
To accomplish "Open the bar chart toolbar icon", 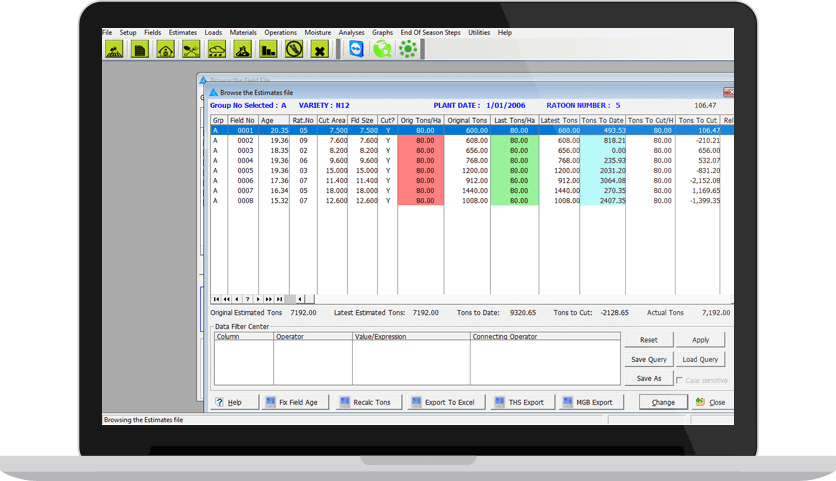I will pyautogui.click(x=268, y=50).
